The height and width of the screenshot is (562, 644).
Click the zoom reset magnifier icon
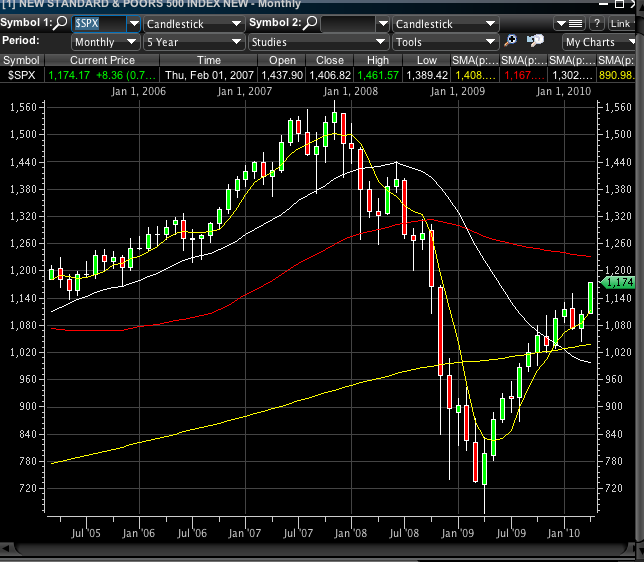[x=535, y=42]
